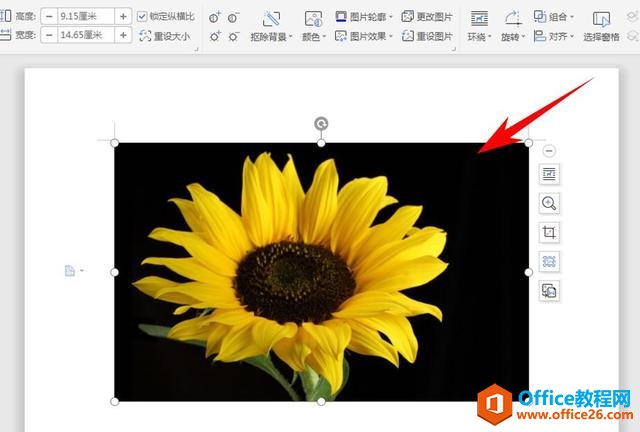Click the right-middle resize handle of image
The width and height of the screenshot is (640, 432).
click(529, 272)
